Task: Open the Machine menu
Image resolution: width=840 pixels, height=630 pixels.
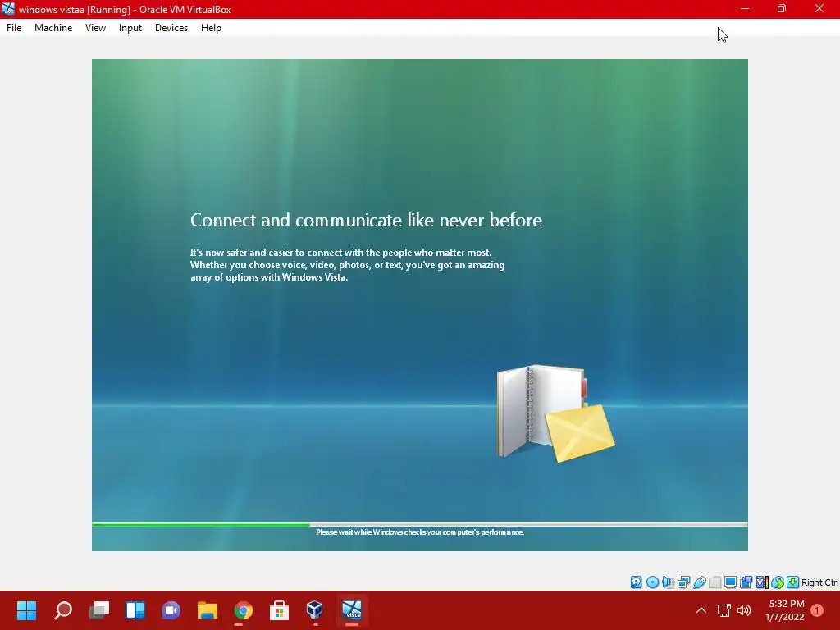Action: pyautogui.click(x=53, y=28)
